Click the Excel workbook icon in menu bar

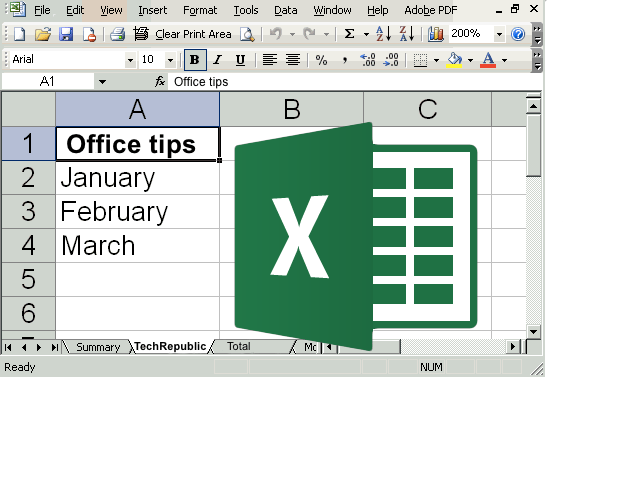[17, 9]
